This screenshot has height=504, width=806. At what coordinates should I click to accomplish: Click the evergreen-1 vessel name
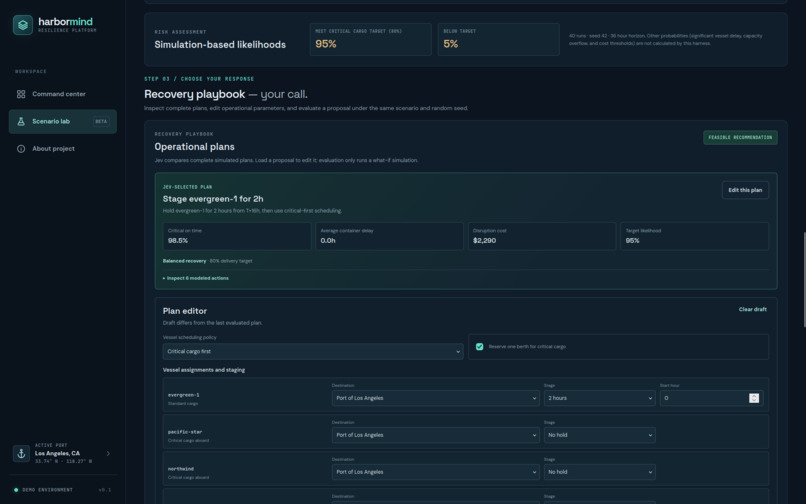184,395
